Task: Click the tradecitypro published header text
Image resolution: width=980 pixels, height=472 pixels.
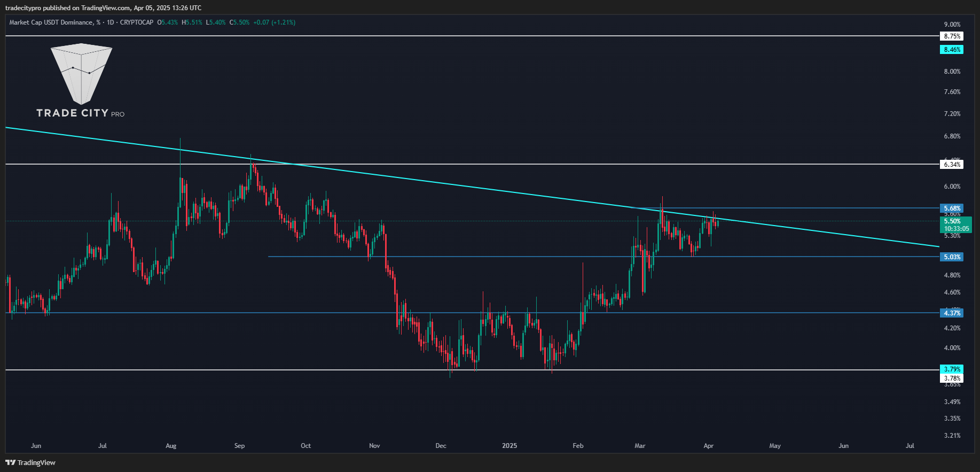Action: [x=104, y=8]
